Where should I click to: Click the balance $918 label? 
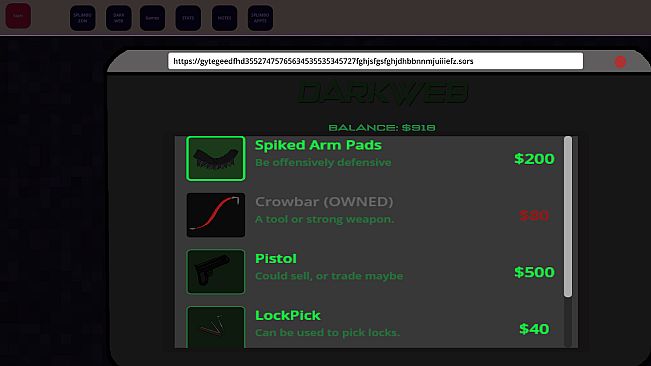(382, 127)
